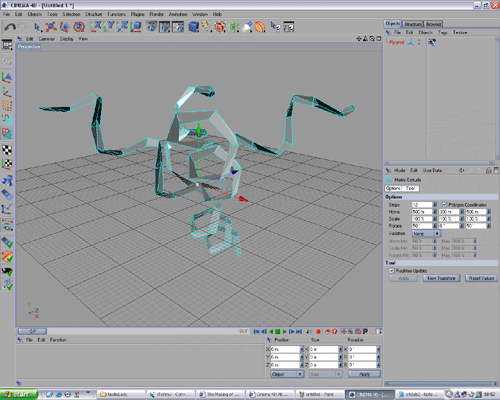Click the New Transform button
500x400 pixels.
(x=441, y=278)
